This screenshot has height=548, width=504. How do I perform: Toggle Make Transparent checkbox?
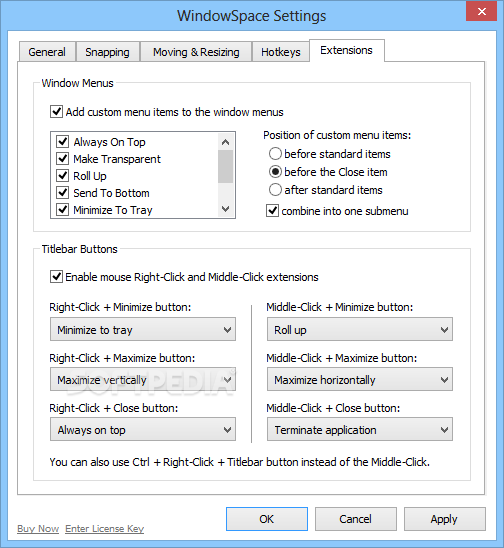pyautogui.click(x=63, y=159)
